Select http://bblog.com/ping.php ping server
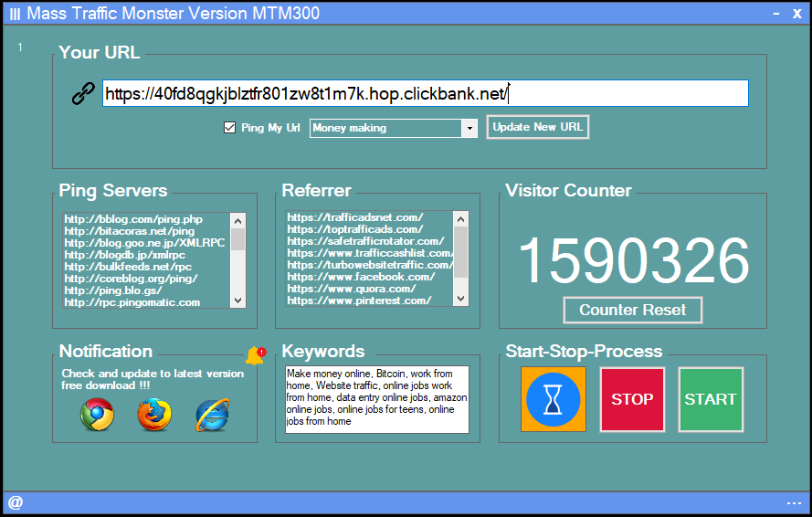Viewport: 812px width, 517px height. (133, 219)
